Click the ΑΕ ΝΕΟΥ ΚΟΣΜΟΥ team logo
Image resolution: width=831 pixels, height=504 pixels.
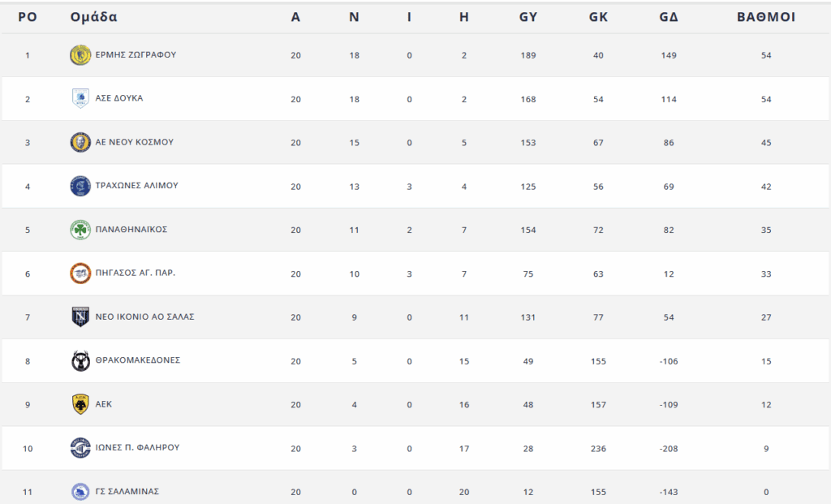tap(80, 142)
